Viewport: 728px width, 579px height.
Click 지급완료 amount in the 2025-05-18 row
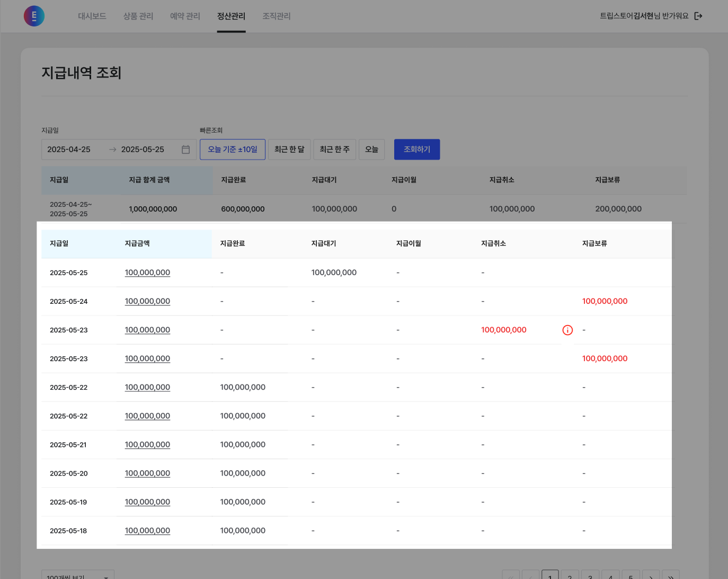pyautogui.click(x=243, y=530)
